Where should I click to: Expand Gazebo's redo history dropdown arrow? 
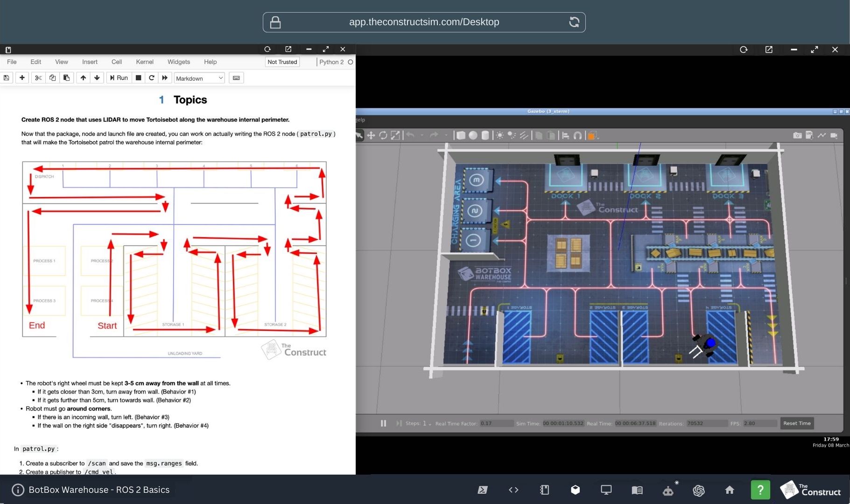[446, 135]
